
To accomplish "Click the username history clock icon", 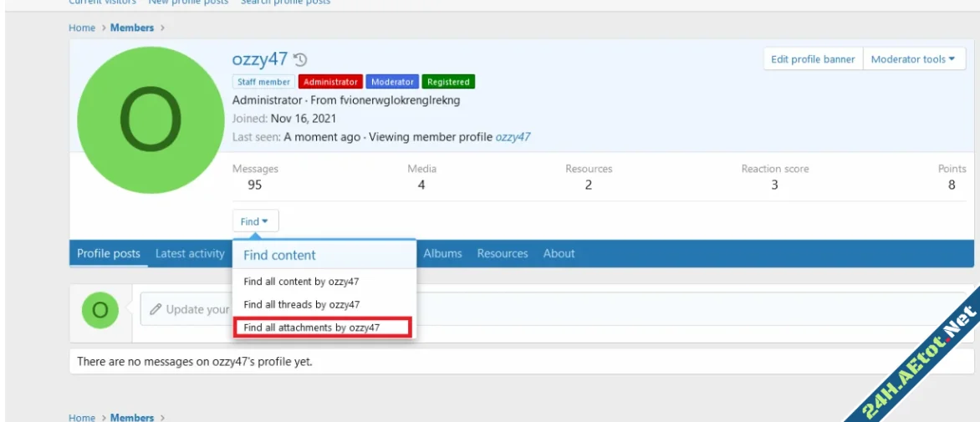I will pyautogui.click(x=301, y=60).
